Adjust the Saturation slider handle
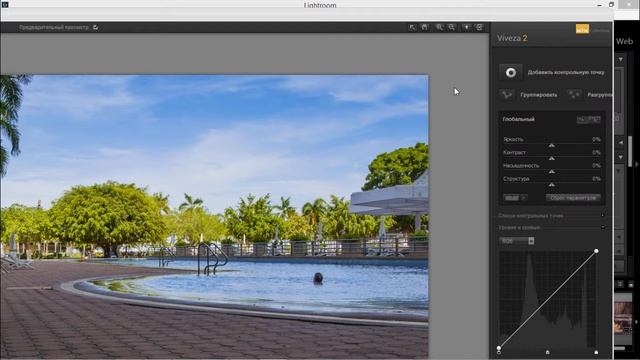The image size is (640, 360). pyautogui.click(x=551, y=172)
